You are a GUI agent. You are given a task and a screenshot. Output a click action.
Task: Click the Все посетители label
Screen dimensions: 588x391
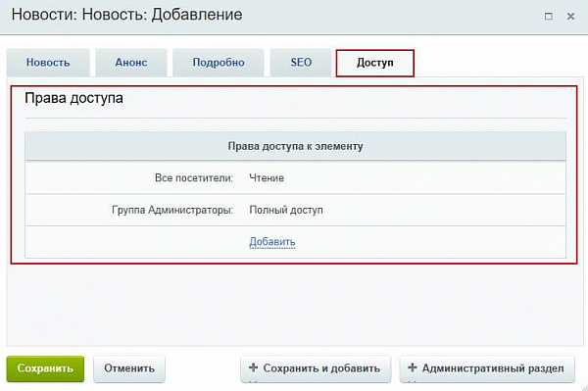pyautogui.click(x=194, y=178)
